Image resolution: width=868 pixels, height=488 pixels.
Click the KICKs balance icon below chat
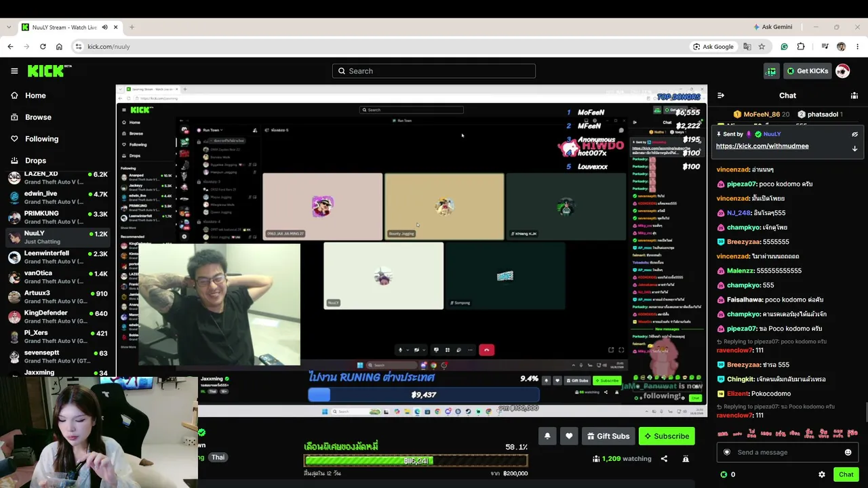pos(724,474)
